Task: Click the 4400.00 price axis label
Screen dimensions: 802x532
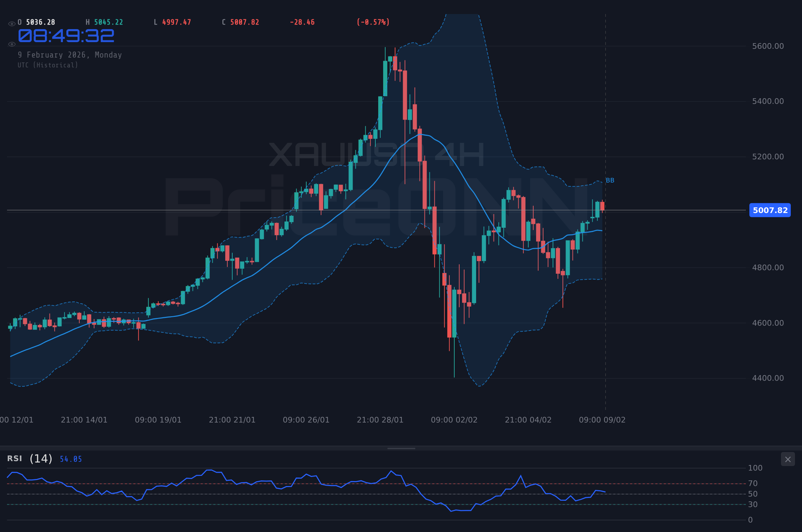Action: pyautogui.click(x=768, y=378)
